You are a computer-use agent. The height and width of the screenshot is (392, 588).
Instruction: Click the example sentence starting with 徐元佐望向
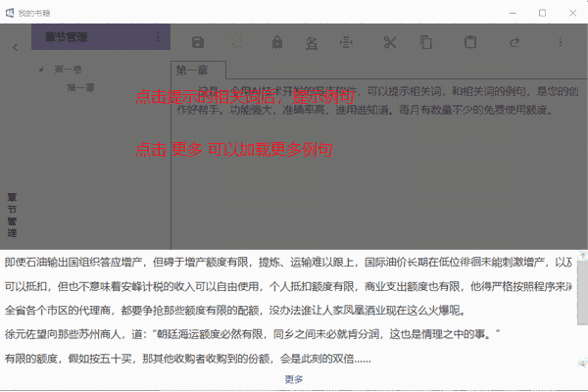click(x=253, y=334)
